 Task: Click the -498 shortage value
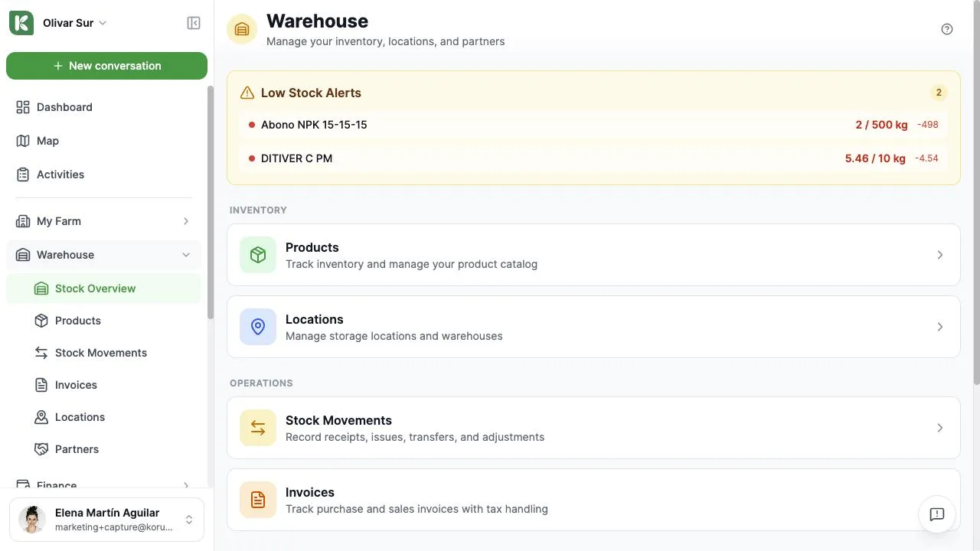tap(928, 125)
